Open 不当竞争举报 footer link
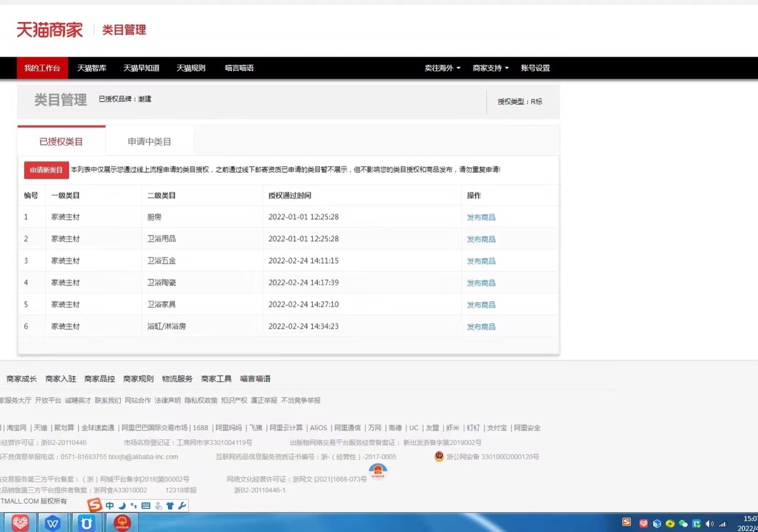 point(301,400)
